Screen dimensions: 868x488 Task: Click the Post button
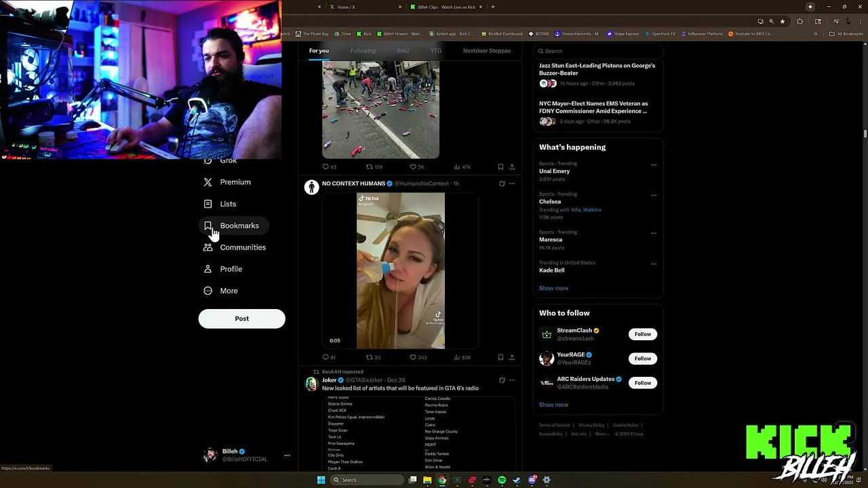click(x=242, y=319)
